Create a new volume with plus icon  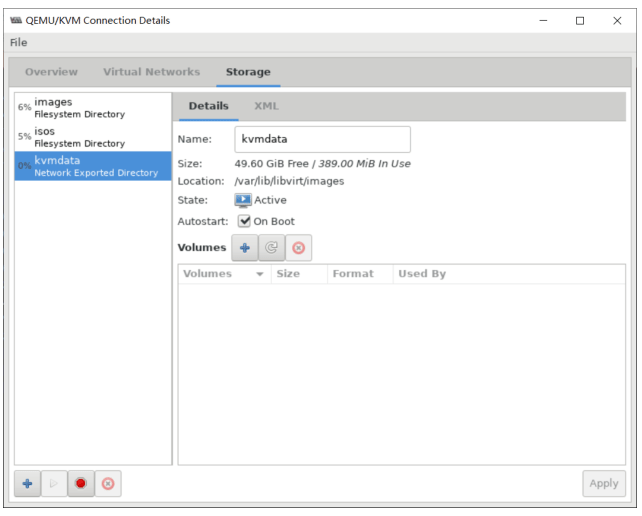244,248
